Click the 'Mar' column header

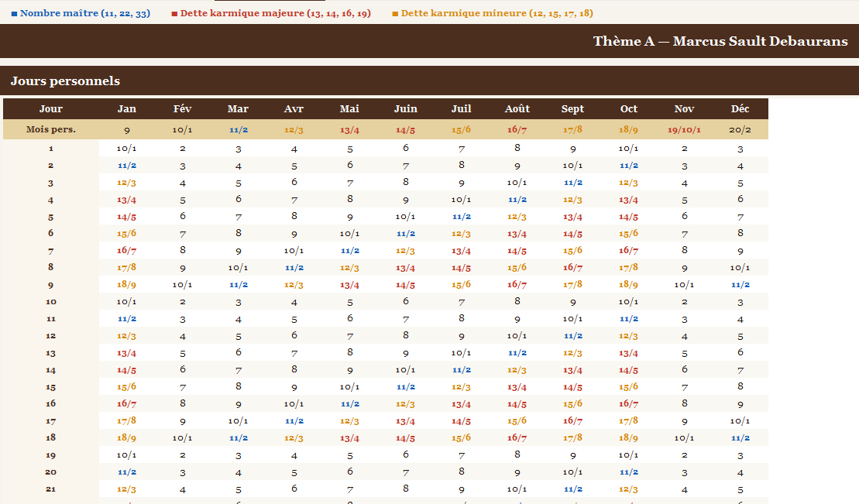239,109
